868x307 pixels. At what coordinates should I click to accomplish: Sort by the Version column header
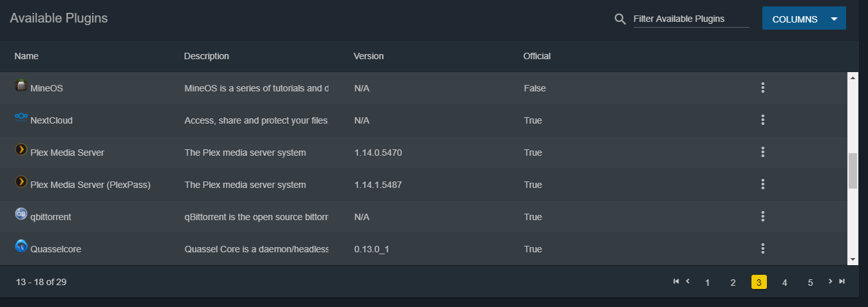pos(368,56)
